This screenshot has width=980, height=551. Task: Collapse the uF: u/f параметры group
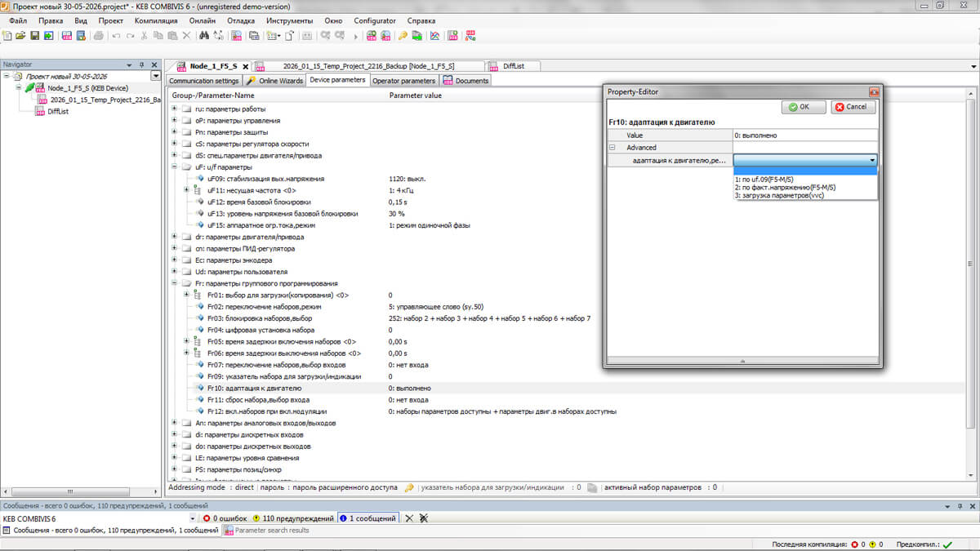coord(174,167)
